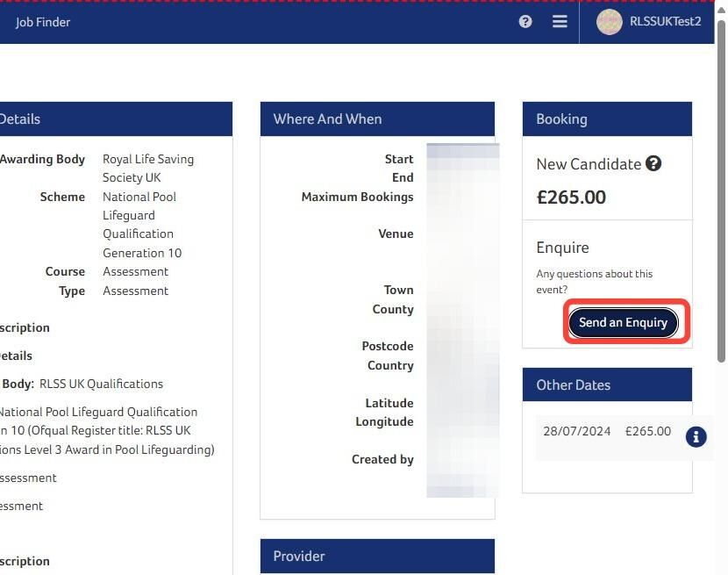Click the Scheme label
Viewport: 728px width, 575px height.
[x=62, y=197]
